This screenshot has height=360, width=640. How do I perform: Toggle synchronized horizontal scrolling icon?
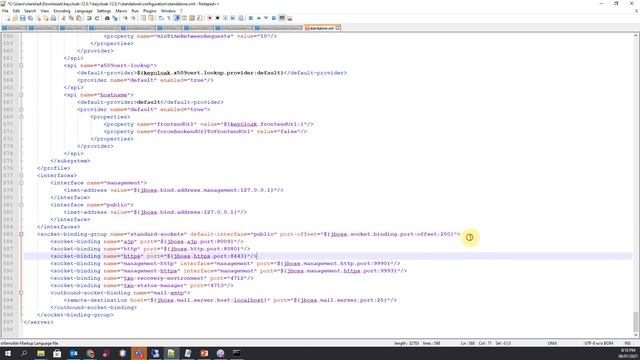151,18
